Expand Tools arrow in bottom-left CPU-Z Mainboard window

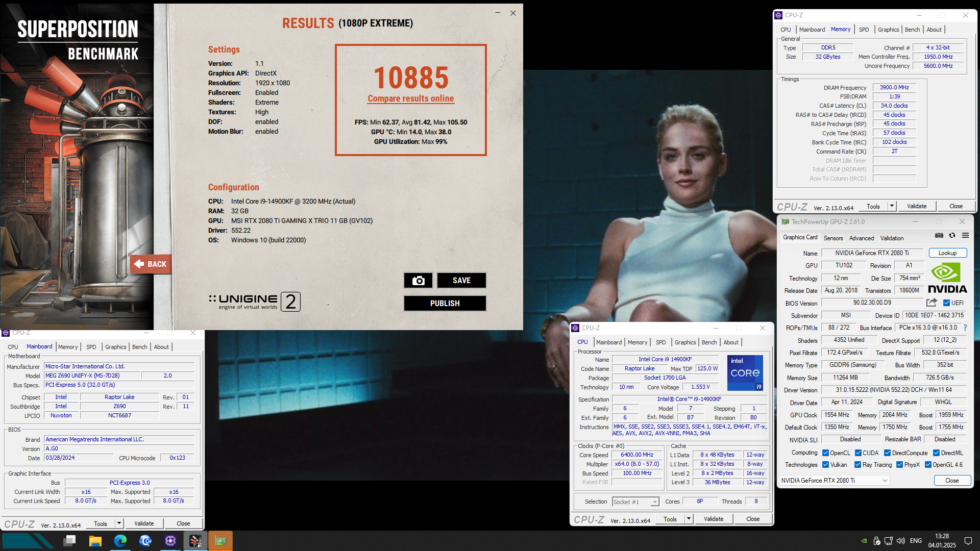tap(118, 523)
